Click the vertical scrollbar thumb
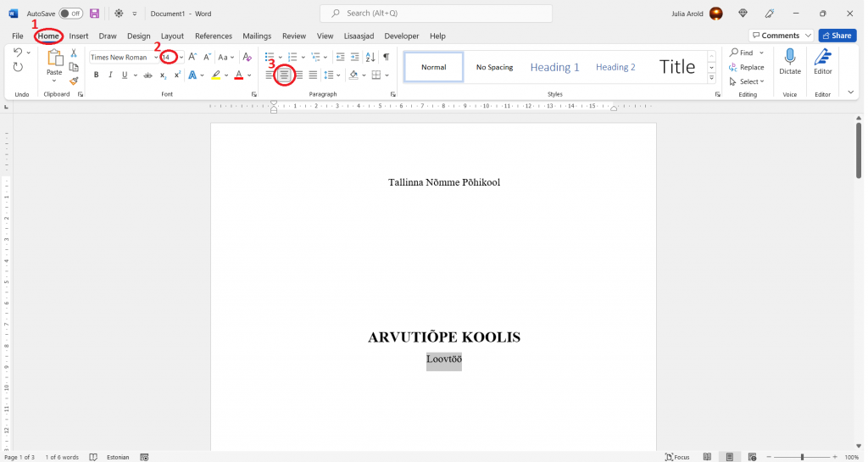 tap(859, 151)
